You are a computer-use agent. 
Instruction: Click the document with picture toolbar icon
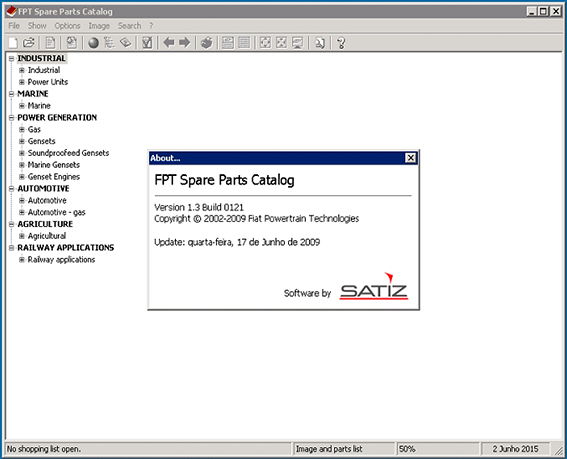(x=72, y=43)
